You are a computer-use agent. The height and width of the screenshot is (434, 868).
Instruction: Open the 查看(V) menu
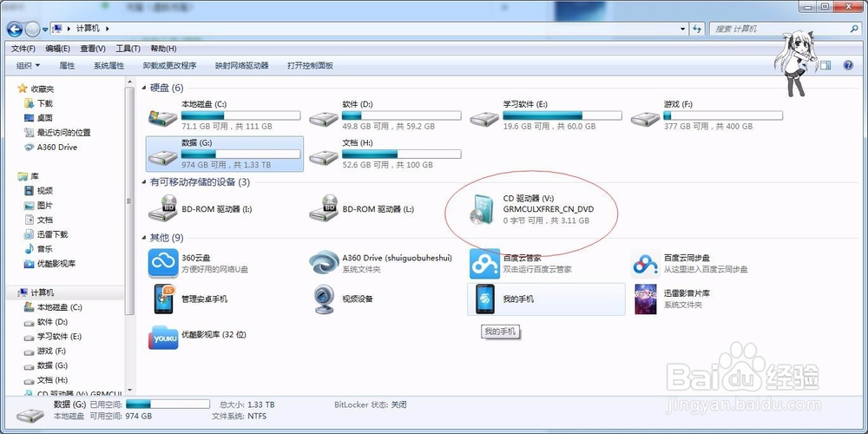93,49
